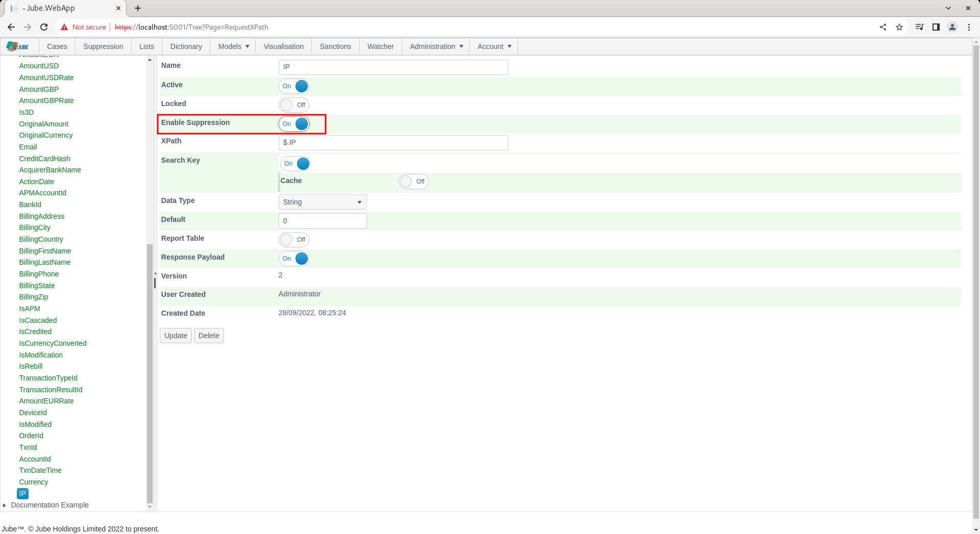This screenshot has height=534, width=980.
Task: Select IsRebill tree item
Action: pos(31,366)
